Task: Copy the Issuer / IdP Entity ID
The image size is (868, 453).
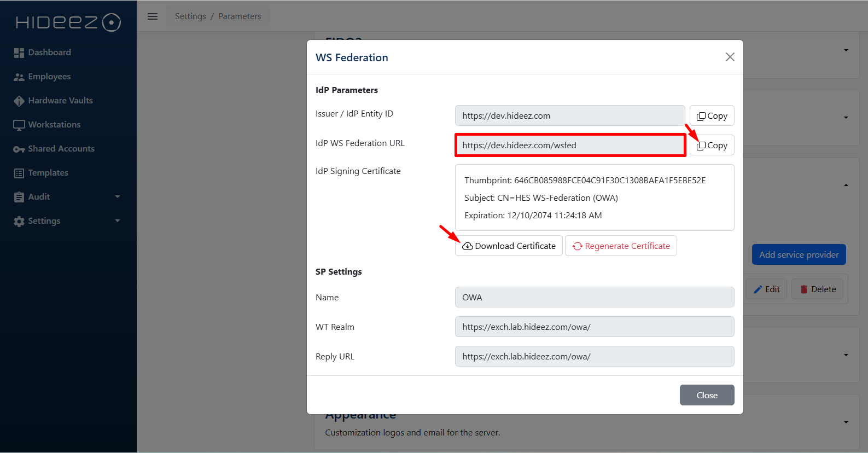Action: [712, 116]
